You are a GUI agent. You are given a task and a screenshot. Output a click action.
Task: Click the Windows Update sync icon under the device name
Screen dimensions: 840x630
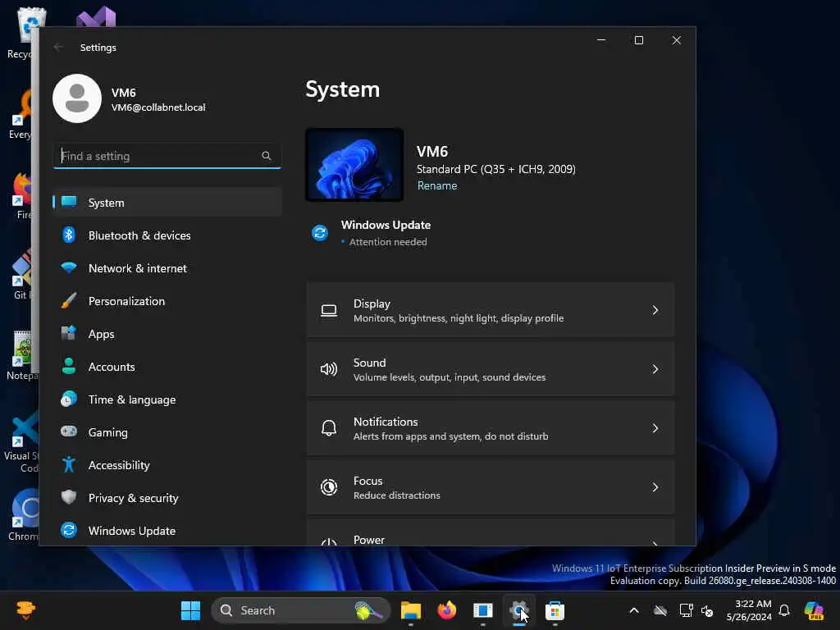(320, 233)
